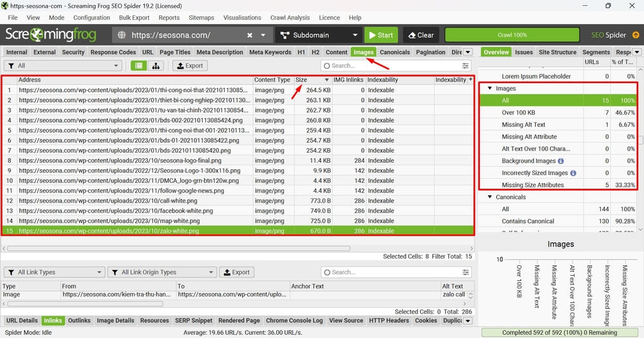Click the 264.5 KB size cell
Image resolution: width=644 pixels, height=338 pixels.
(313, 90)
